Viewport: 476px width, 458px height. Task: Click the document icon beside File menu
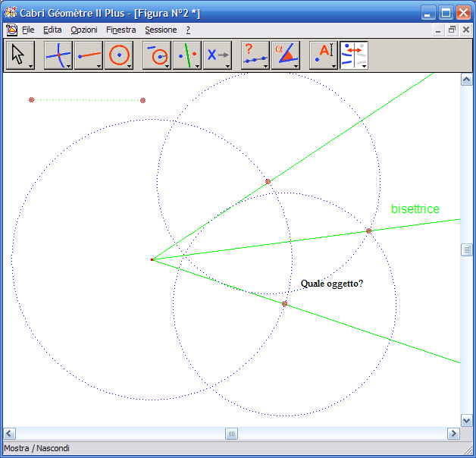point(11,30)
